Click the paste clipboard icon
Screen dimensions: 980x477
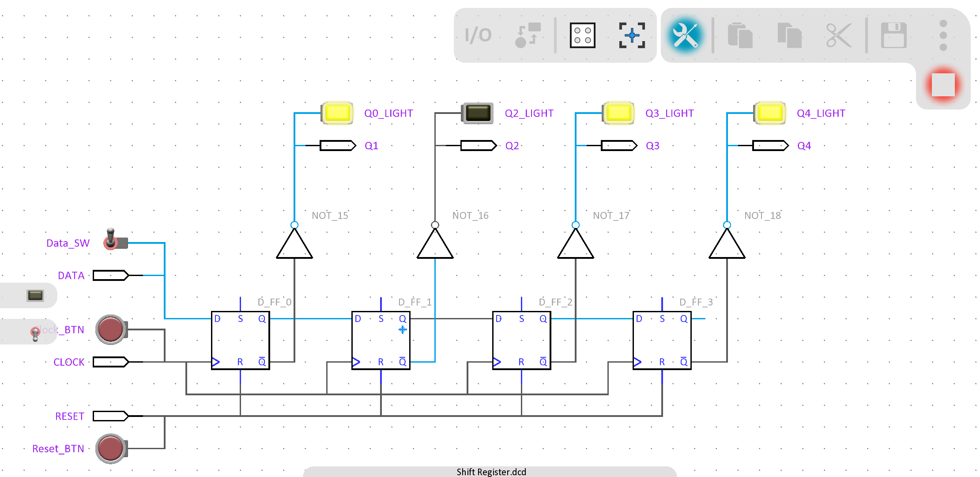coord(740,35)
